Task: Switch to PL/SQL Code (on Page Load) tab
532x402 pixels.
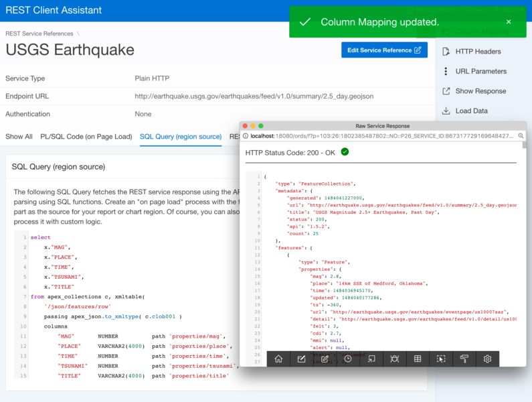Action: [86, 137]
